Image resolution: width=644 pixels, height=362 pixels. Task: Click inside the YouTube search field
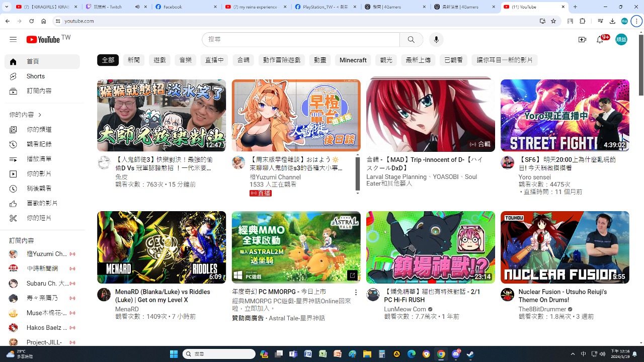coord(301,39)
